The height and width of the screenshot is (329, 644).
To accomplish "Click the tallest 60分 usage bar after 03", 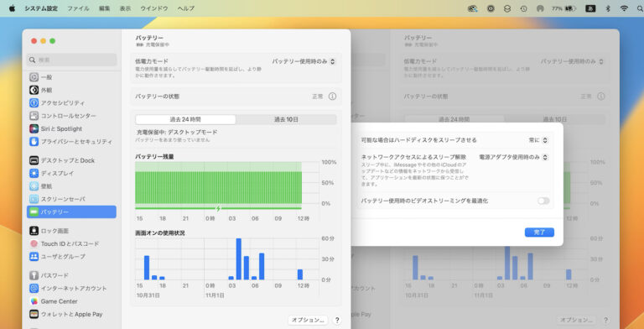I will pos(239,259).
